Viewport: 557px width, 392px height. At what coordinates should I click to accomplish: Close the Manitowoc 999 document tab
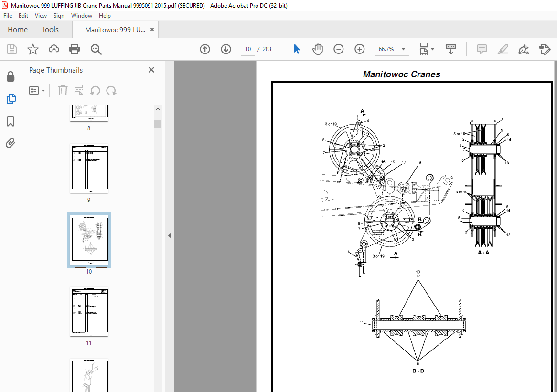(152, 30)
